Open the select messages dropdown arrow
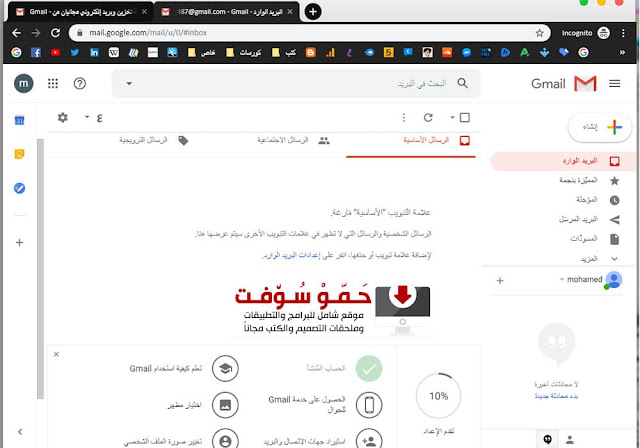640x448 pixels. (x=452, y=118)
